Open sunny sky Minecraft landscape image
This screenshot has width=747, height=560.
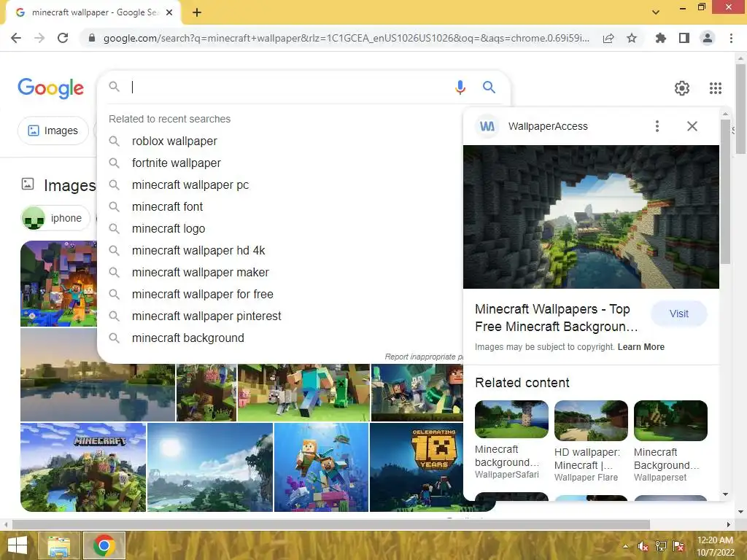tap(210, 467)
